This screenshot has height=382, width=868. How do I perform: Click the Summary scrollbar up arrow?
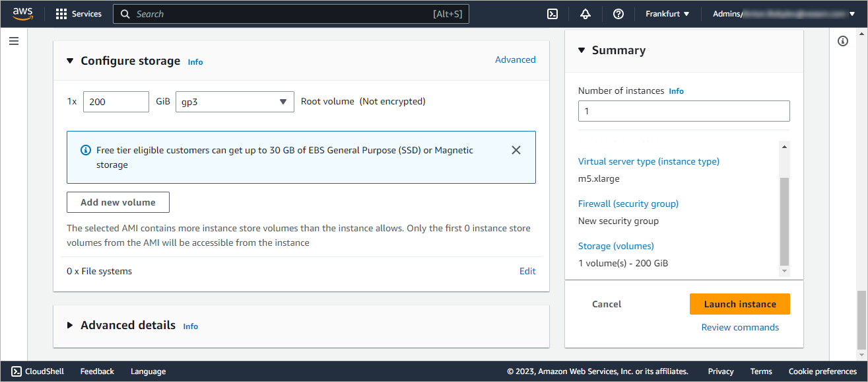click(x=784, y=146)
